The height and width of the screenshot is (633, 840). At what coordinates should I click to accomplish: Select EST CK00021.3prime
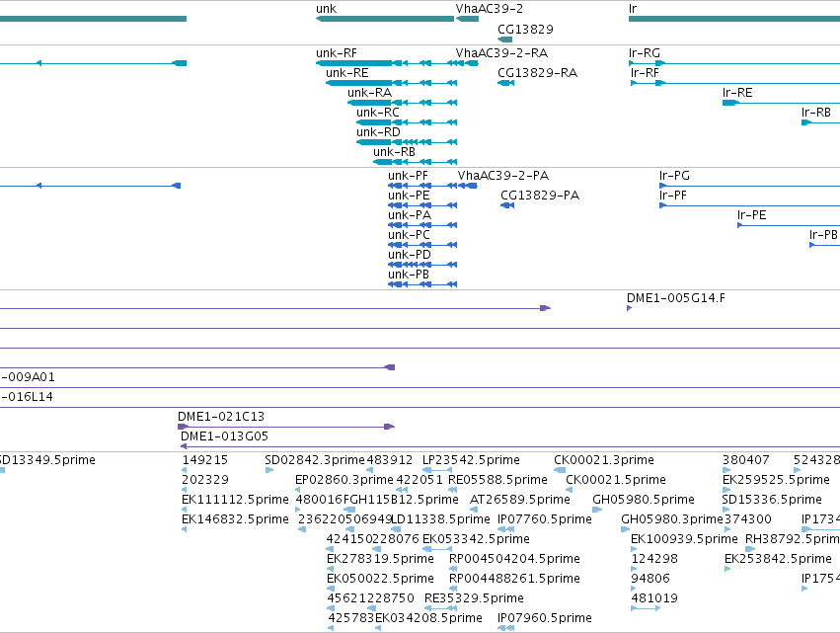tap(560, 470)
